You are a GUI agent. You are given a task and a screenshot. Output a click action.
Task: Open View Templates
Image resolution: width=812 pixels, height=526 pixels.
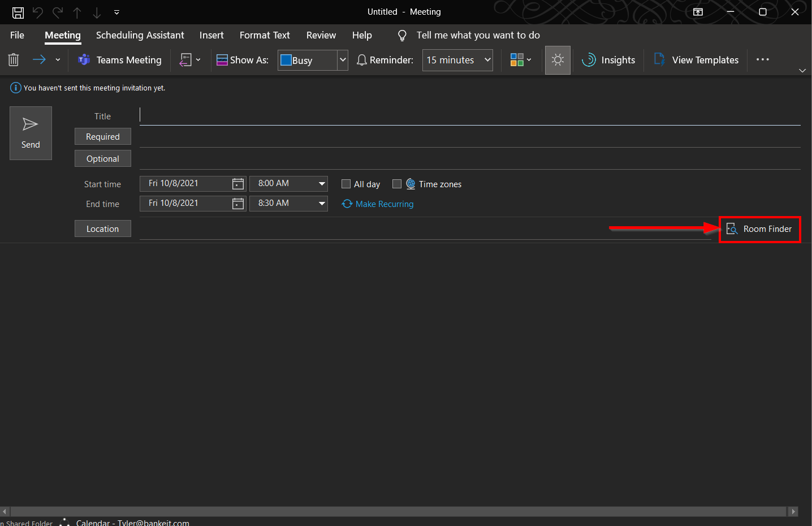pos(696,59)
